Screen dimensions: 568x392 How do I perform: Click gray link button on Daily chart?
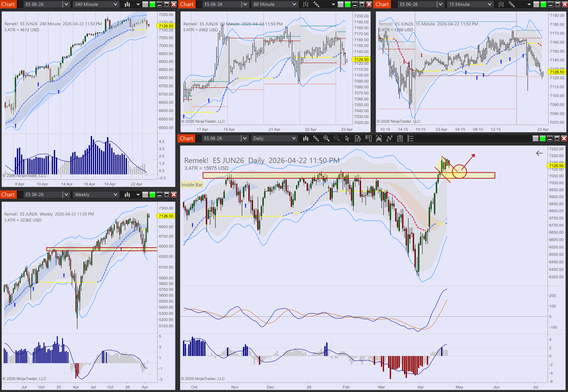pos(535,138)
